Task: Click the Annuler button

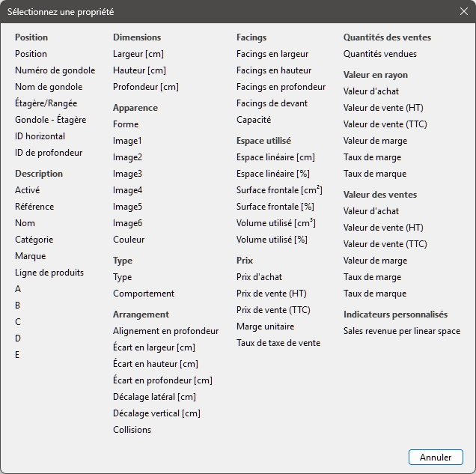Action: tap(436, 457)
